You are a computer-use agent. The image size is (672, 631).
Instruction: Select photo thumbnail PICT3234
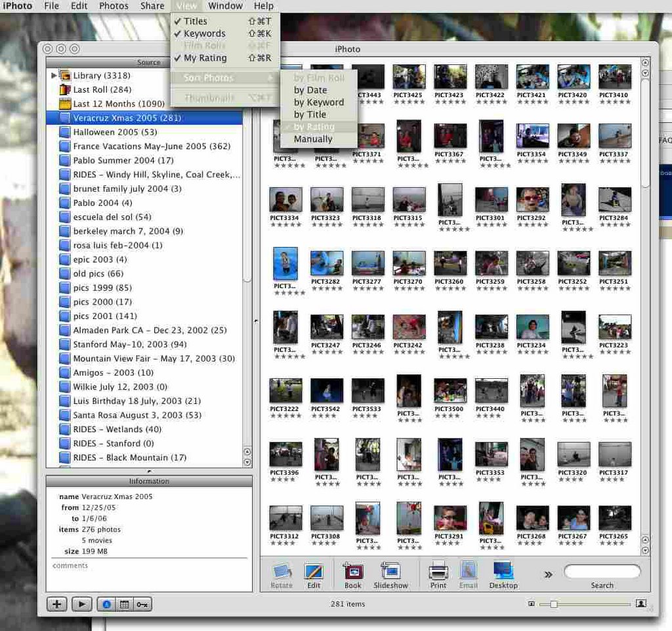(532, 327)
